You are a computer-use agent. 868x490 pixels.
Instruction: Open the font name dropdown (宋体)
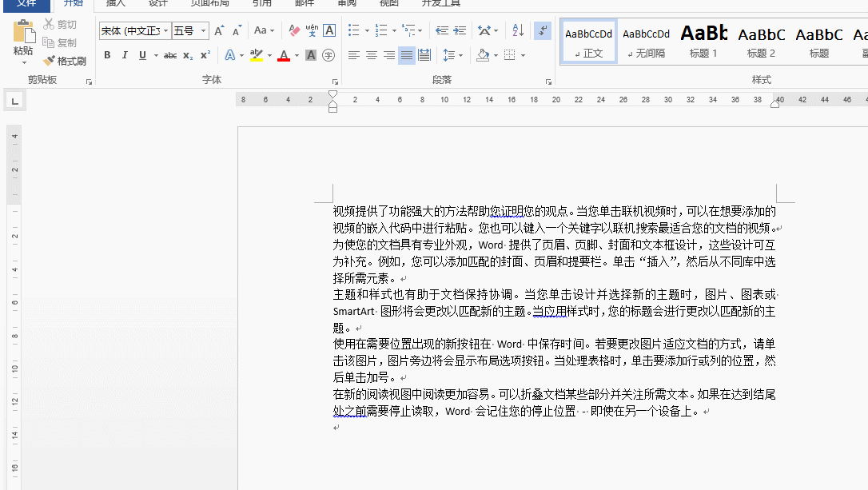tap(165, 31)
